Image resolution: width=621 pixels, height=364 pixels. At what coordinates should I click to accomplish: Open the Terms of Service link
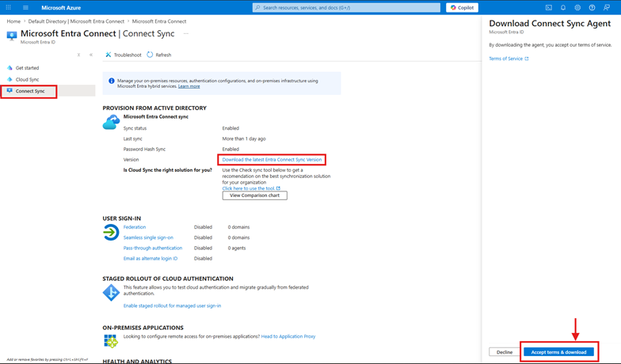[506, 59]
